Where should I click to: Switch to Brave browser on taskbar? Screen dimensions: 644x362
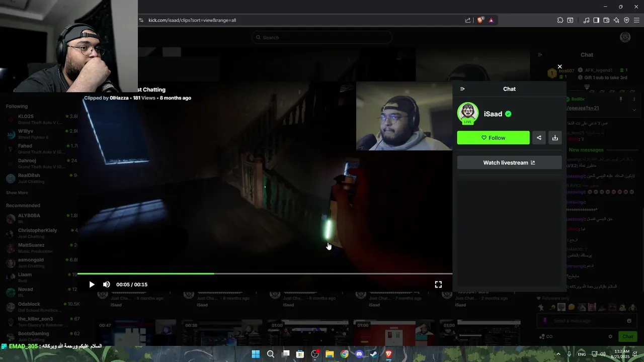click(x=388, y=354)
